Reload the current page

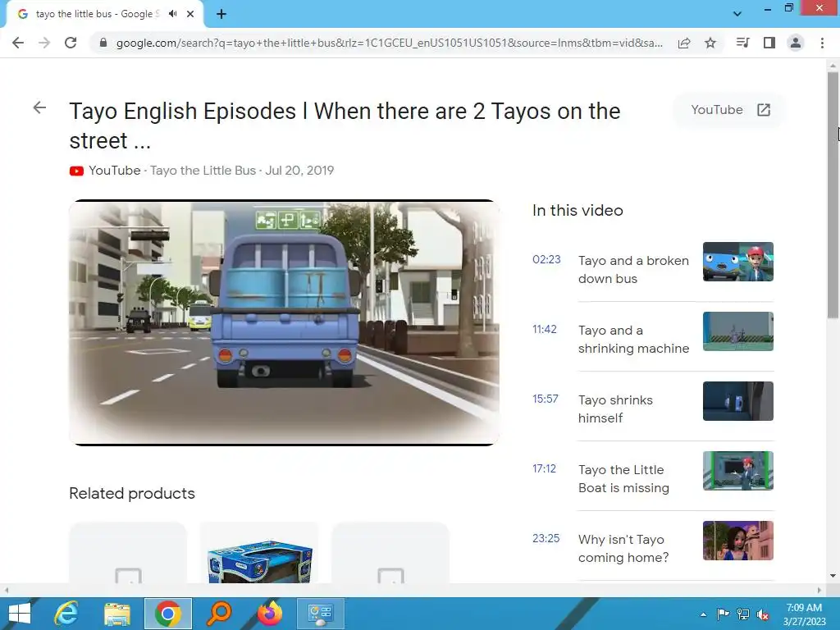[x=71, y=43]
